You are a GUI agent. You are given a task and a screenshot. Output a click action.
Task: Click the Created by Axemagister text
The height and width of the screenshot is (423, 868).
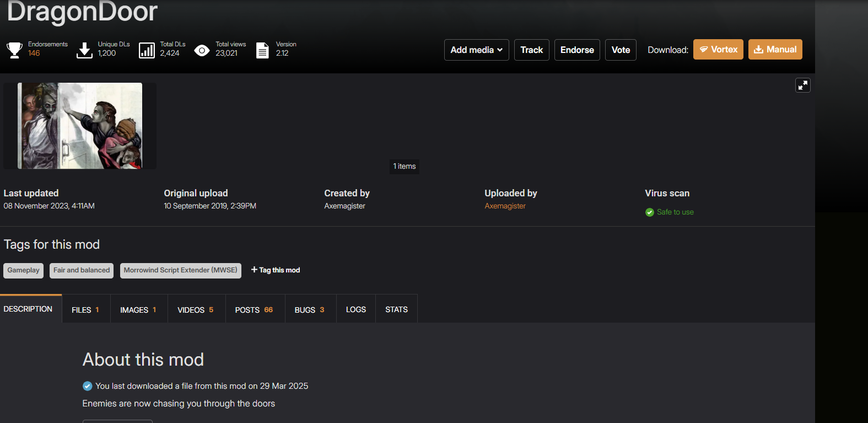345,206
